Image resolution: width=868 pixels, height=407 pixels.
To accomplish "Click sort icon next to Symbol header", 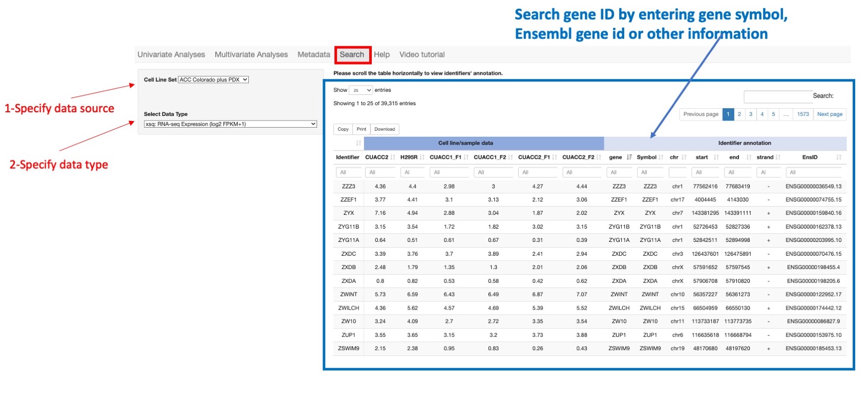I will coord(661,157).
